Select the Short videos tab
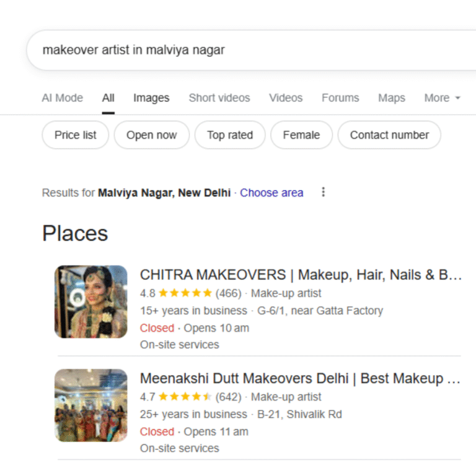 pos(219,98)
